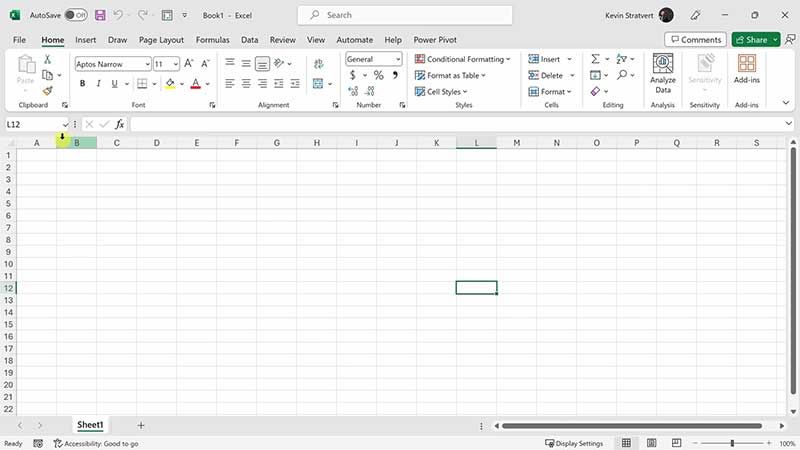800x450 pixels.
Task: Expand the formula bar chevron
Action: (x=788, y=123)
